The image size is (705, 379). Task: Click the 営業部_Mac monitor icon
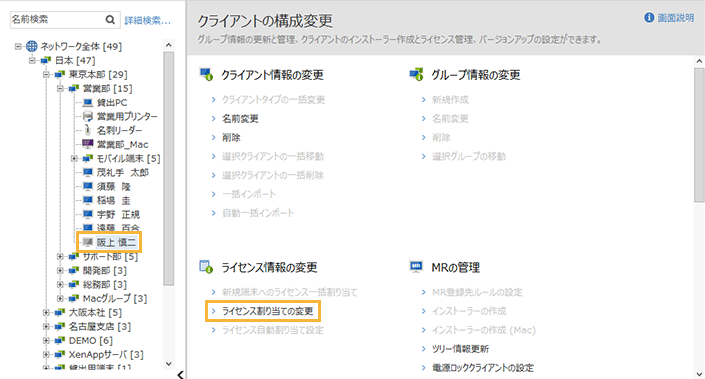click(x=88, y=144)
